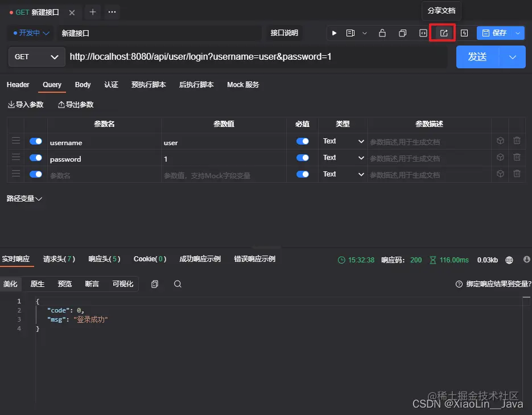Toggle the empty row enable switch
The image size is (532, 415).
(36, 174)
